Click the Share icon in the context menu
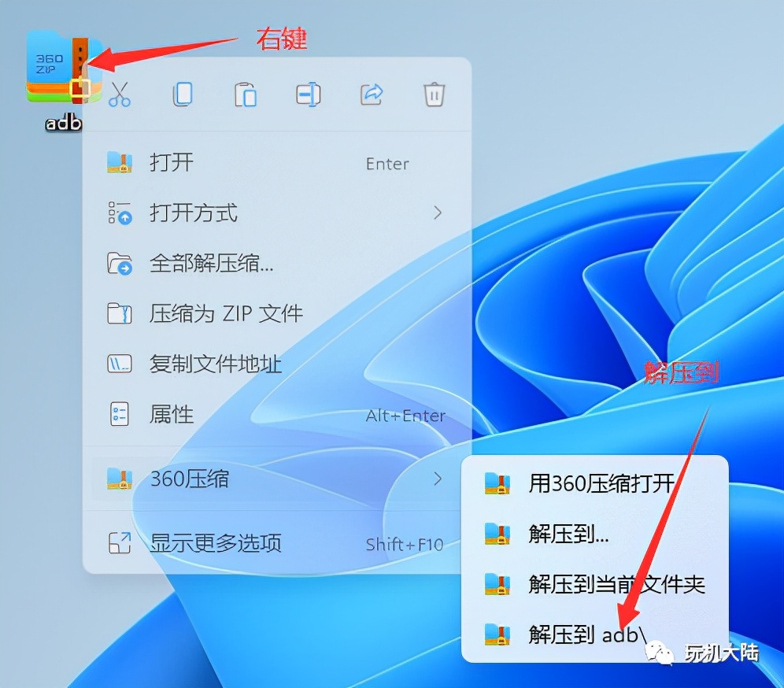This screenshot has height=688, width=784. coord(371,94)
